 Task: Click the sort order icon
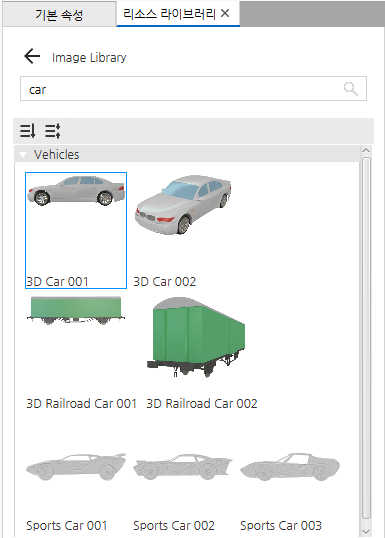pyautogui.click(x=27, y=131)
